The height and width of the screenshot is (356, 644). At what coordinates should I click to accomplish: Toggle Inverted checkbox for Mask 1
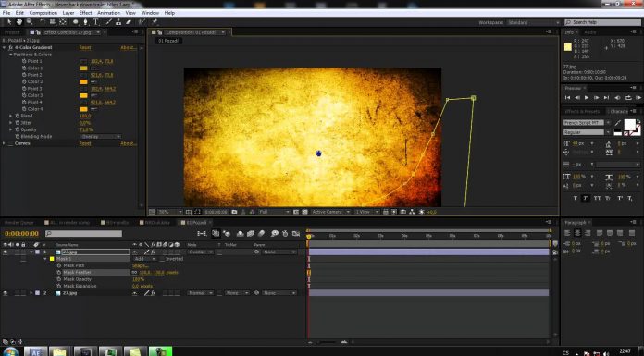[x=162, y=259]
